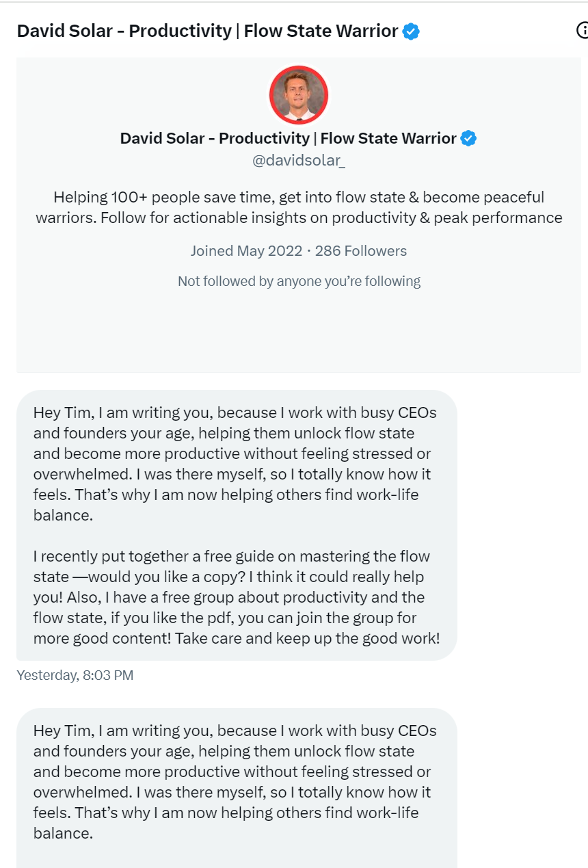Click the Joined May 2022 text

tap(246, 251)
